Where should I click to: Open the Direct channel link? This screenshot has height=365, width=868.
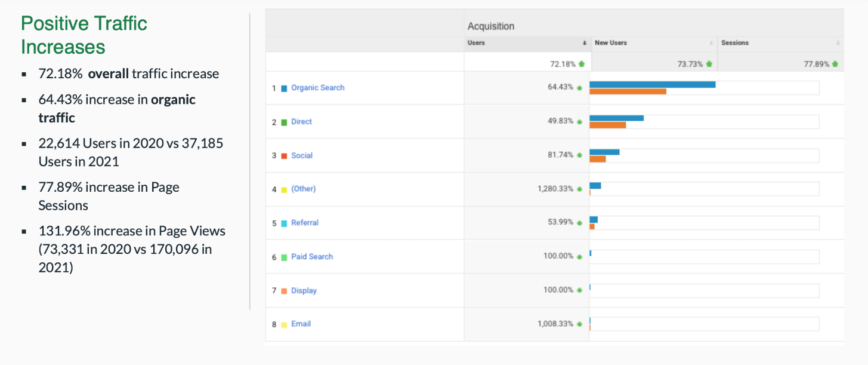[x=301, y=122]
